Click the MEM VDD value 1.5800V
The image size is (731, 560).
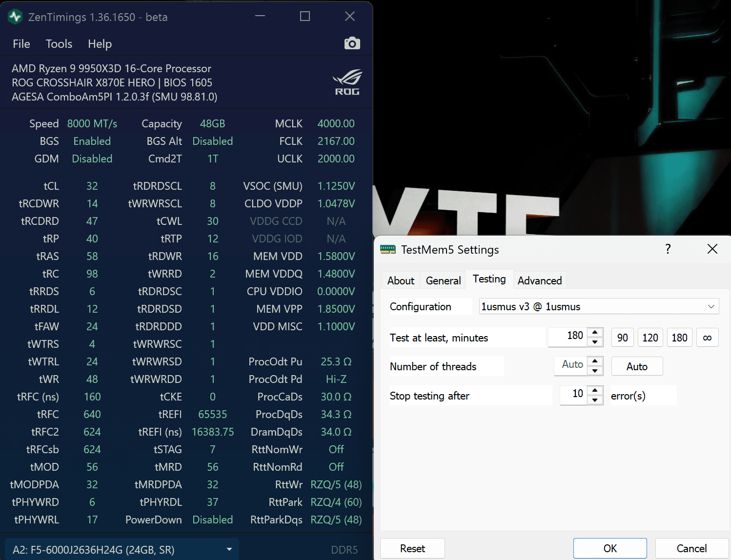click(x=336, y=257)
